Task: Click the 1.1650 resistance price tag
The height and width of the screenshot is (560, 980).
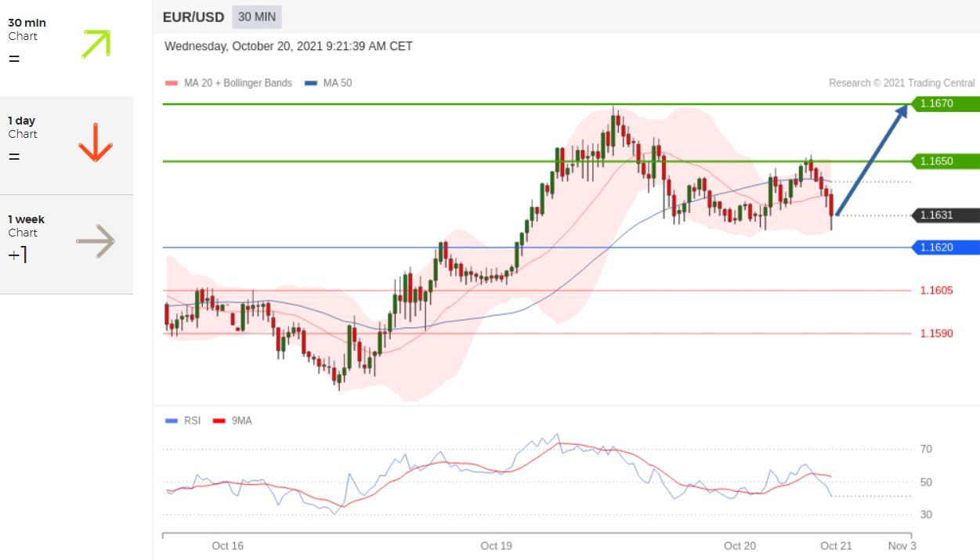Action: pyautogui.click(x=946, y=161)
